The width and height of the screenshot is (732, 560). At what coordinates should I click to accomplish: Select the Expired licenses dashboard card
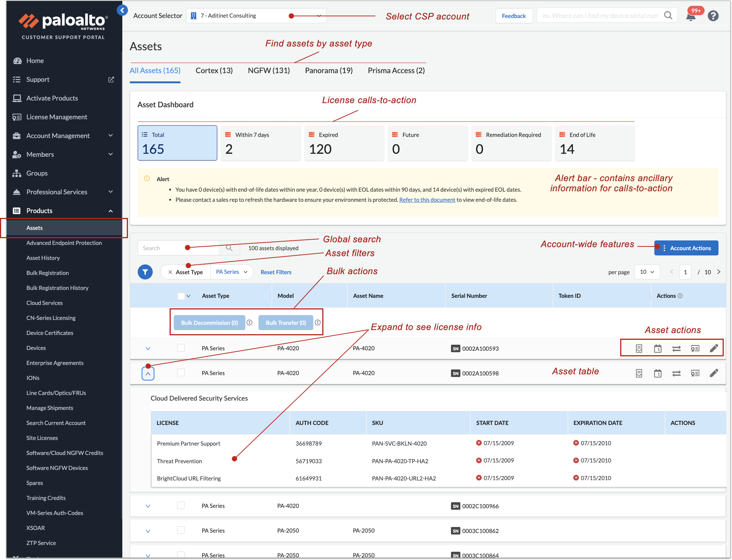344,143
